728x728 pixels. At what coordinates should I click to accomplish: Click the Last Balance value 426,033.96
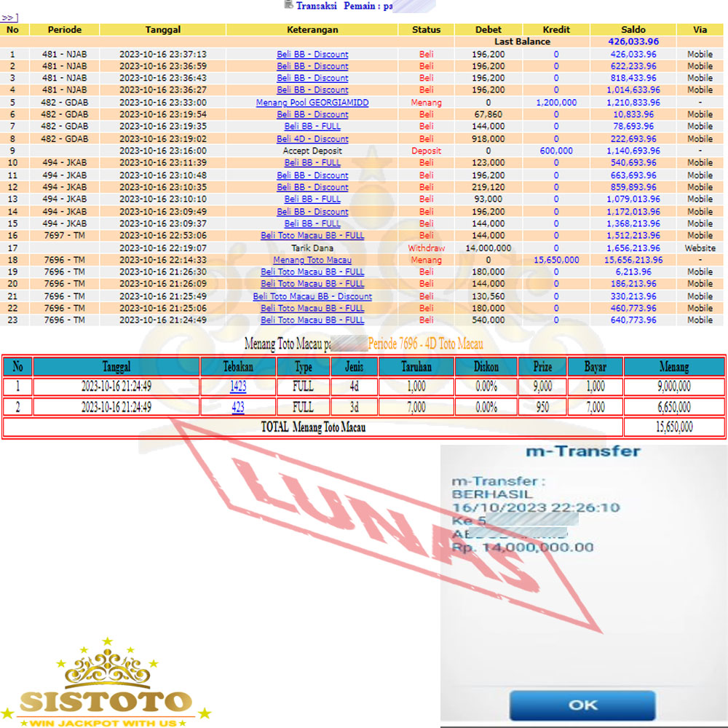633,41
